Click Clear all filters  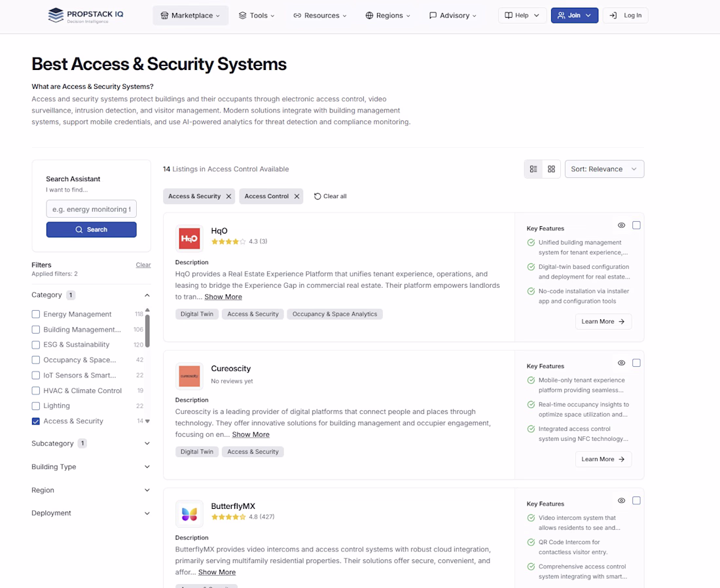tap(330, 196)
